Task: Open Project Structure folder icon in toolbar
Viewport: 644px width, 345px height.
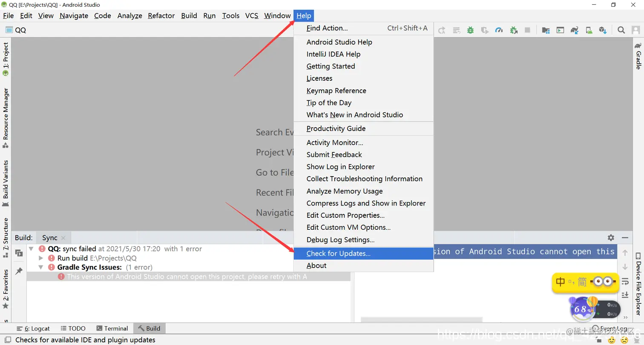Action: pos(546,30)
